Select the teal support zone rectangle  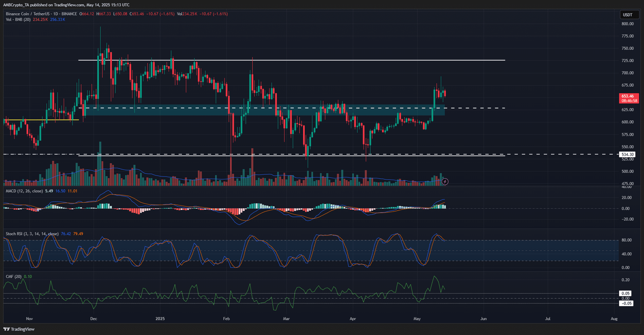[264, 110]
